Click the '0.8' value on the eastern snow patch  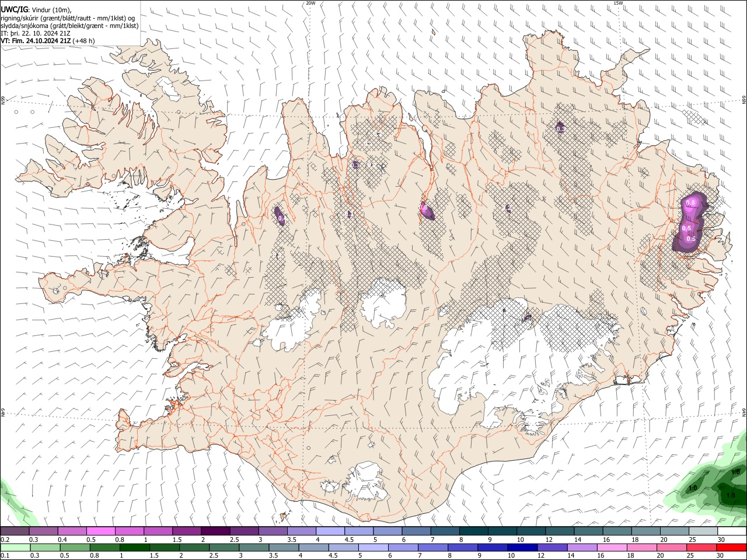692,202
